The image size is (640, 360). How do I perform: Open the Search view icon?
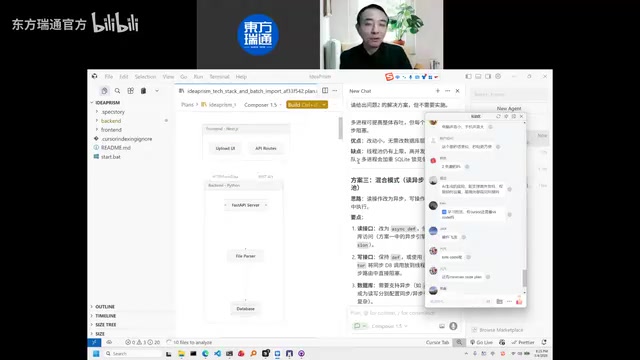tap(118, 91)
